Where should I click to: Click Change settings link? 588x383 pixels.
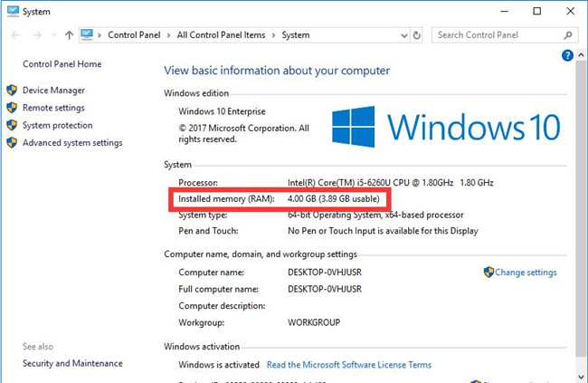526,273
